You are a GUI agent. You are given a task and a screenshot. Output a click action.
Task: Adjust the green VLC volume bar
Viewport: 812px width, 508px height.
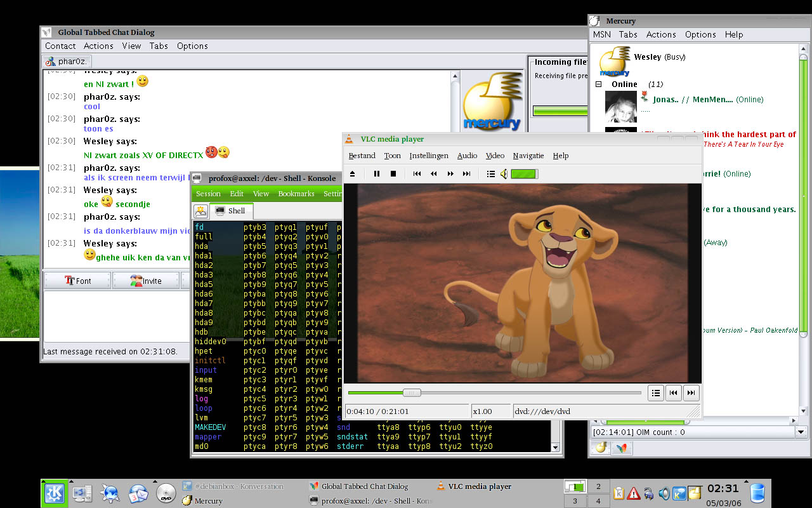pyautogui.click(x=524, y=174)
